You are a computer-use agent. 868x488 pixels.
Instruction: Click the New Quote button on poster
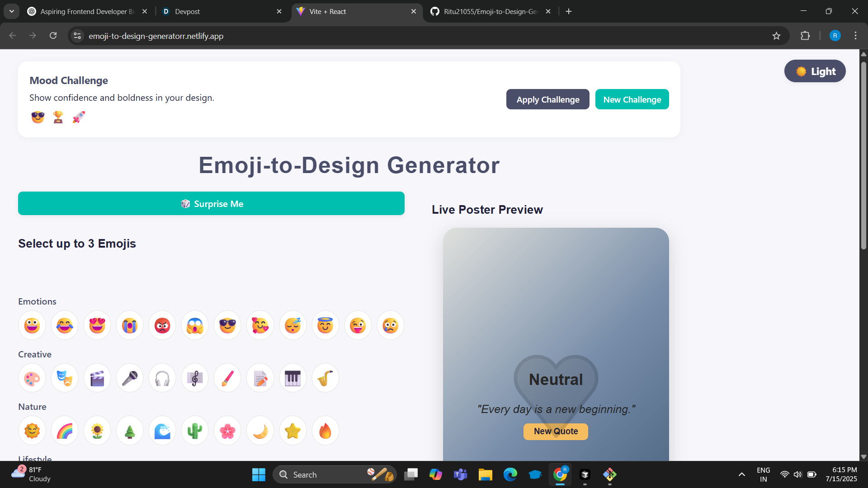555,432
